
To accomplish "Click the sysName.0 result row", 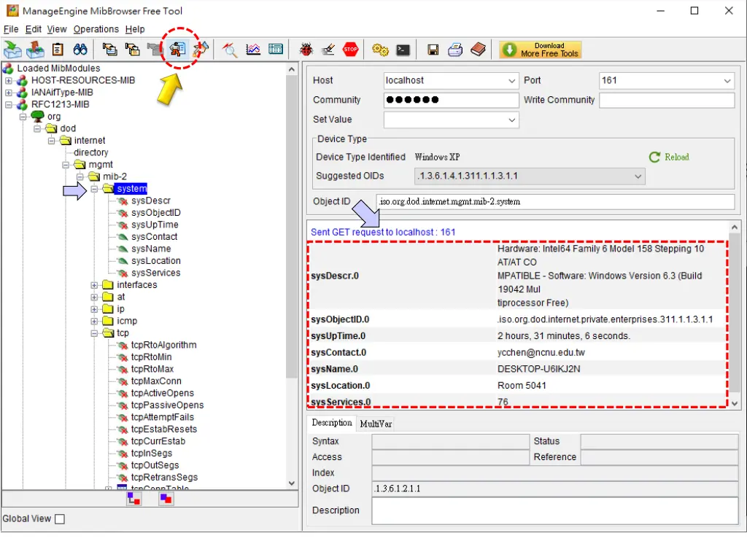I will coord(518,370).
